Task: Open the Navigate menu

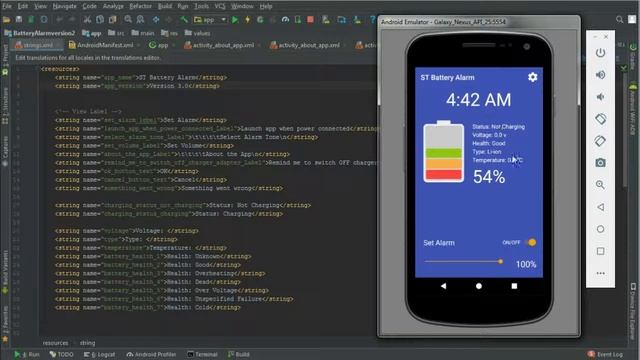Action: coord(64,6)
